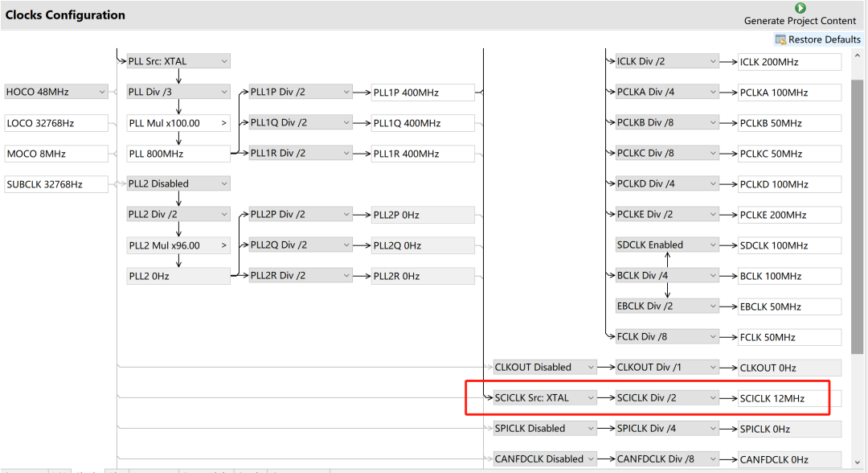Viewport: 868px width, 473px height.
Task: Open the PLL Src: XTAL dropdown
Action: 178,61
